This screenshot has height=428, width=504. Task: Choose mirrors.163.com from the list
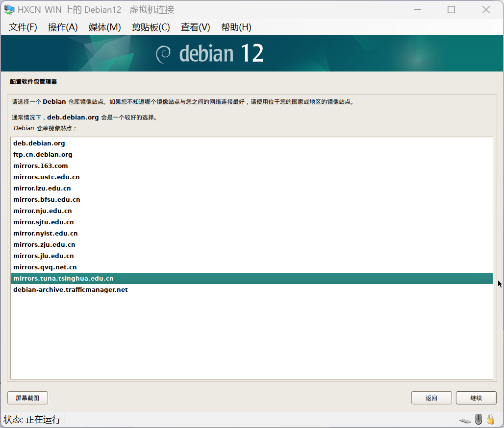coord(252,166)
